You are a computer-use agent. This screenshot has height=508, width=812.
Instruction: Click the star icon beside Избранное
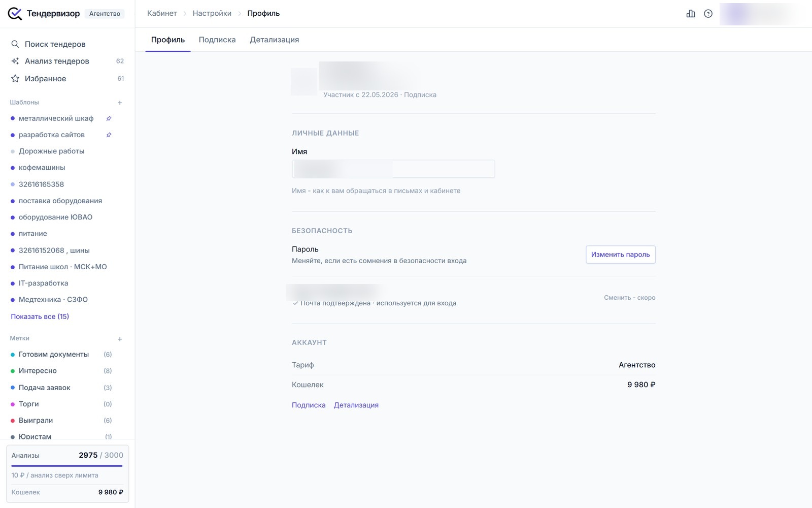(x=15, y=79)
